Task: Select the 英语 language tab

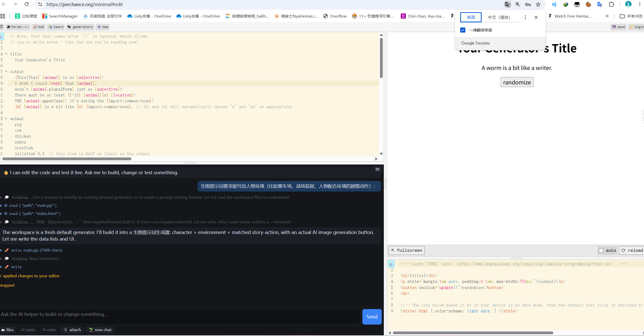Action: coord(471,17)
